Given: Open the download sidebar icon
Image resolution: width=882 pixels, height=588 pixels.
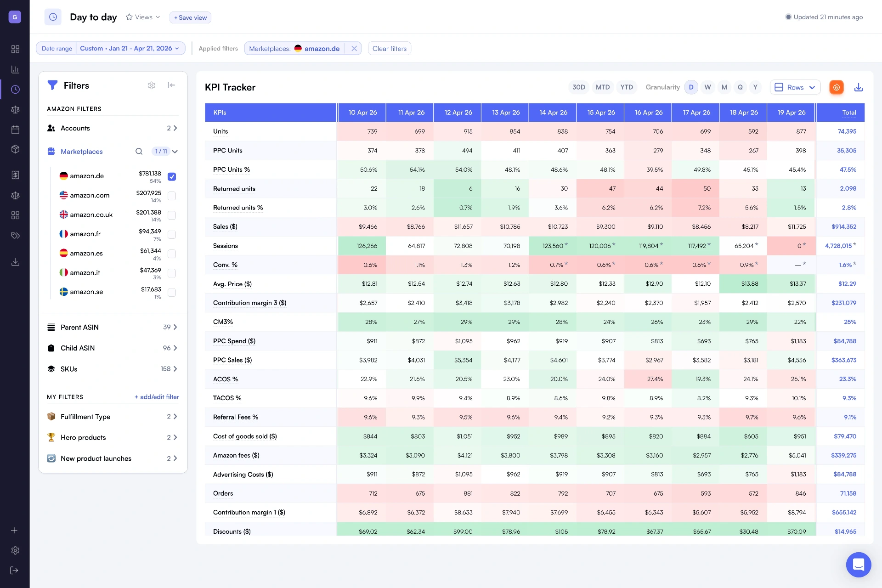Looking at the screenshot, I should [15, 262].
